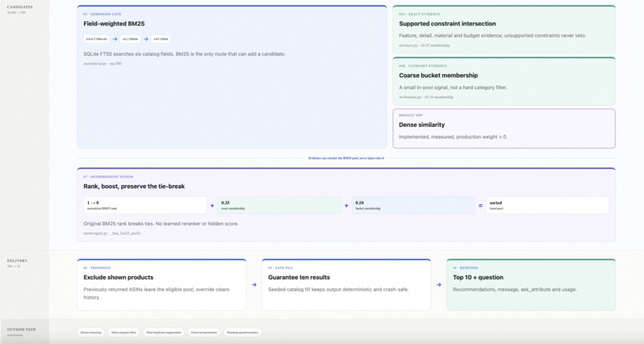Click arrow between Exclude and Guarantee cards
This screenshot has height=344, width=644.
tap(254, 285)
